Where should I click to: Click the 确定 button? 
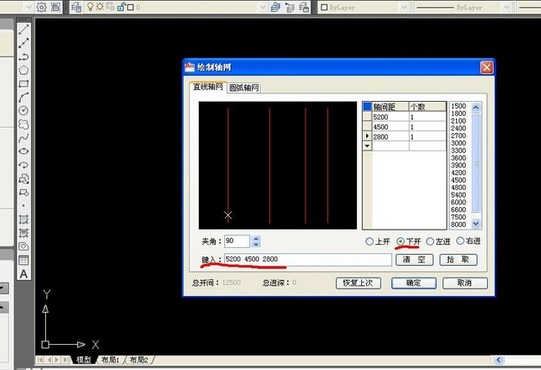pyautogui.click(x=414, y=283)
